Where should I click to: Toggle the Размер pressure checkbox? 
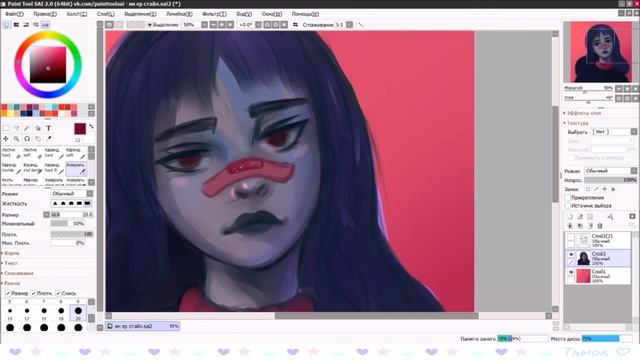(x=8, y=293)
